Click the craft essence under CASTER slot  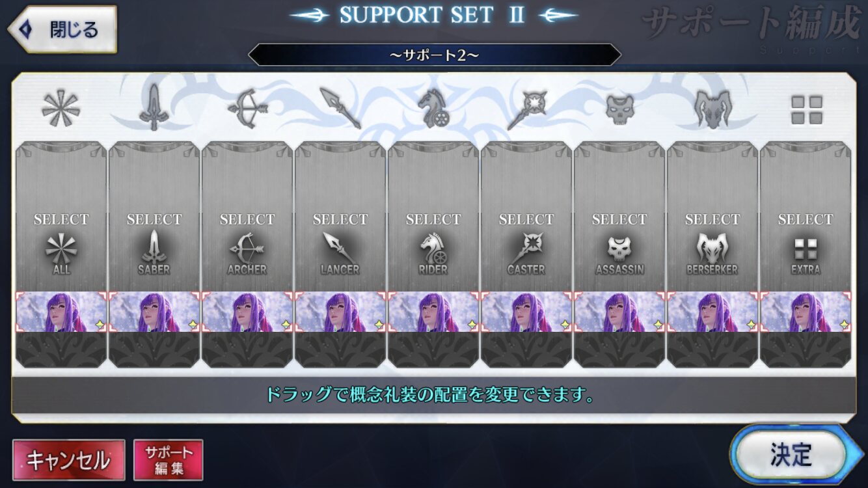(x=526, y=312)
